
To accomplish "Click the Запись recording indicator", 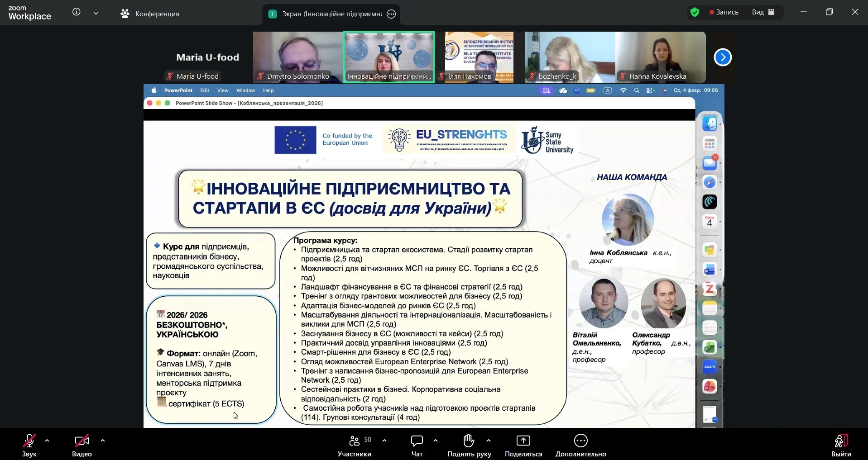I will click(724, 12).
